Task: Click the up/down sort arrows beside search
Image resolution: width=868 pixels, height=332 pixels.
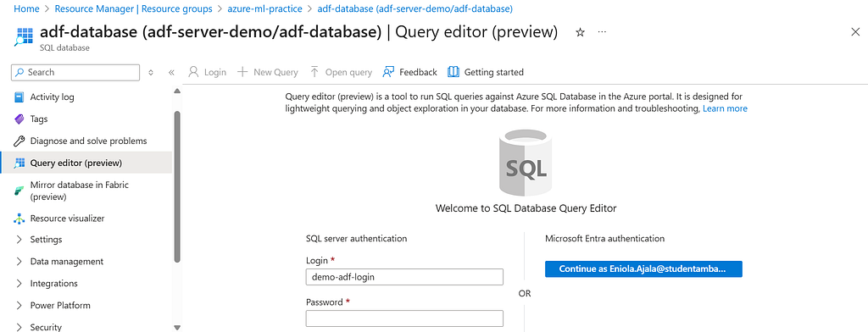Action: [x=151, y=73]
